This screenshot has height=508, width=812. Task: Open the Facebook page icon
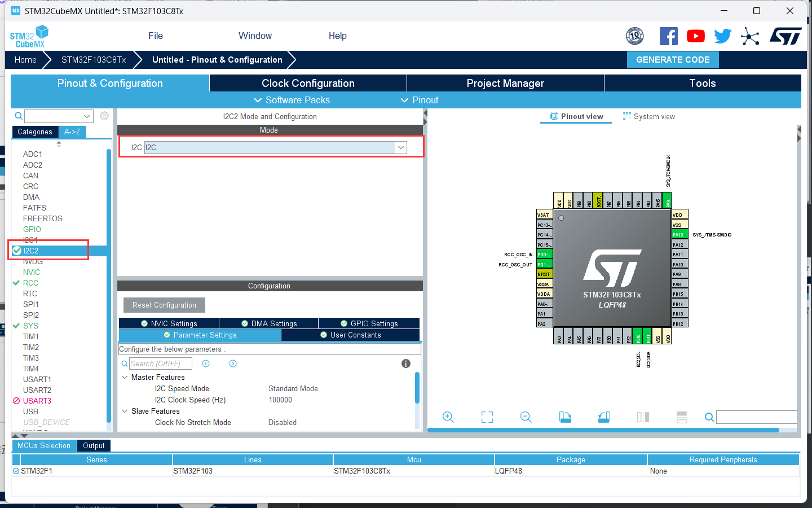669,36
